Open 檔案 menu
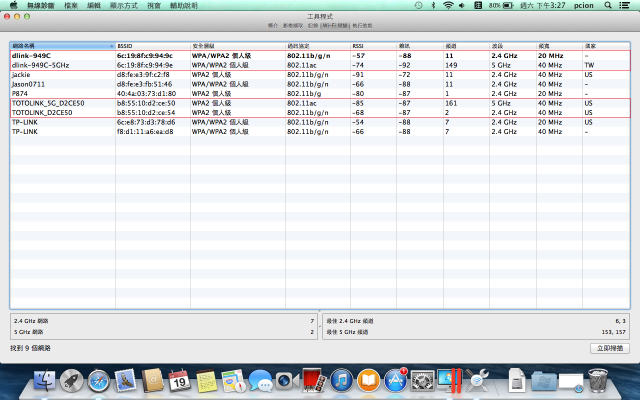This screenshot has height=400, width=640. click(x=71, y=6)
